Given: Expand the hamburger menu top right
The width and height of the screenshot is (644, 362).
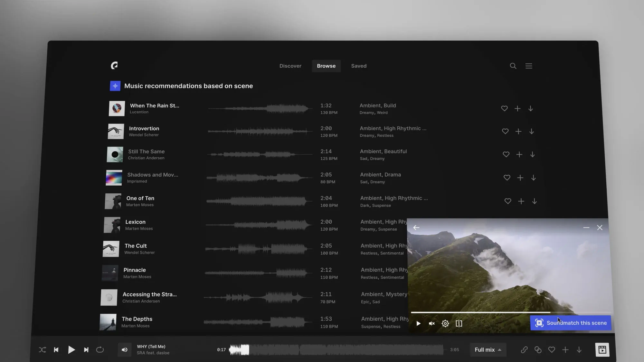Looking at the screenshot, I should coord(529,65).
